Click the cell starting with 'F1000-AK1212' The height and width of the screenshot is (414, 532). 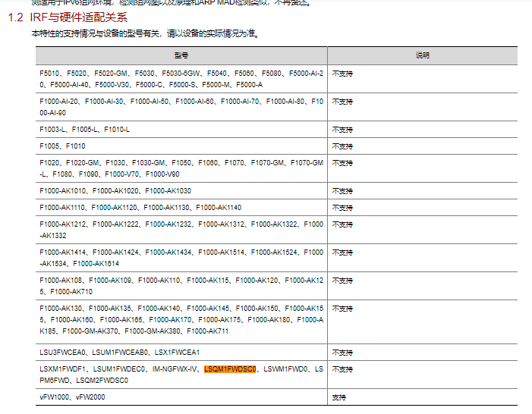[181, 230]
